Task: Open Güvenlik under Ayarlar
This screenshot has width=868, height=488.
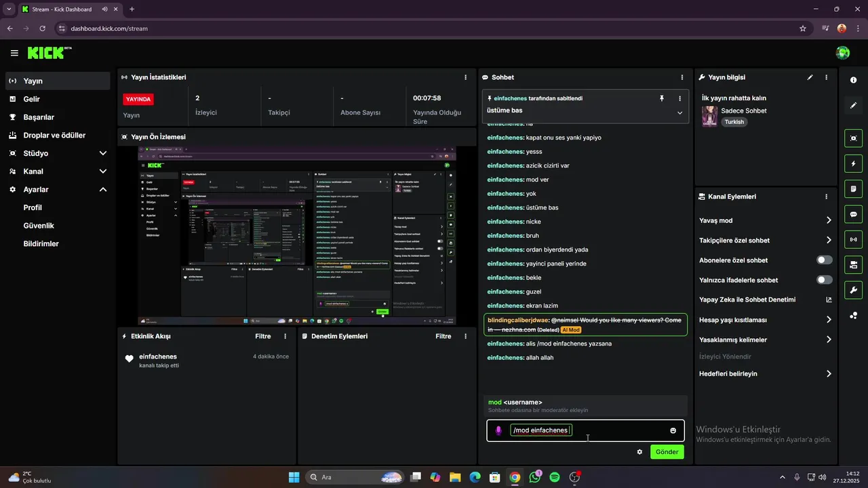Action: point(39,226)
